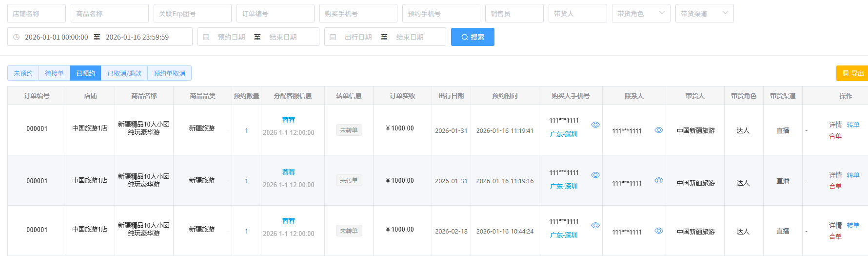Click the 分配客服信息 column header

(x=293, y=96)
